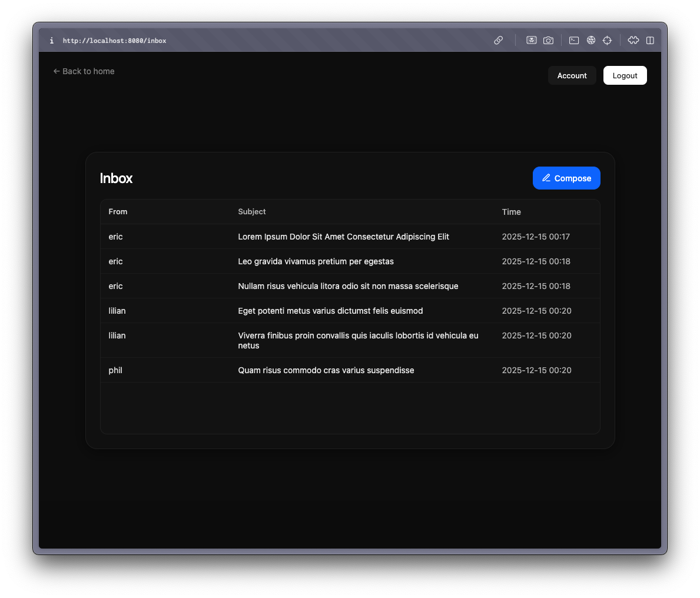Screen dimensions: 700x598
Task: Select the image capture icon
Action: (x=531, y=40)
